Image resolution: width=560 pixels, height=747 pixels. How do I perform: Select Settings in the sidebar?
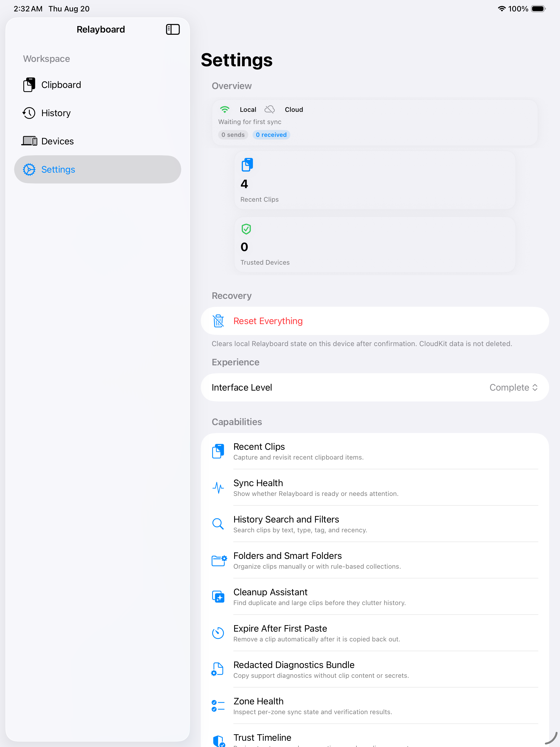(98, 170)
